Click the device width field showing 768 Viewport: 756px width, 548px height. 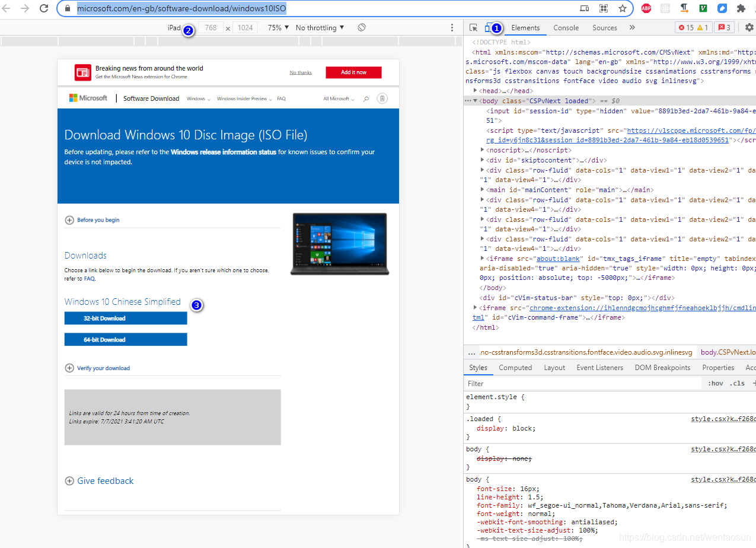210,27
